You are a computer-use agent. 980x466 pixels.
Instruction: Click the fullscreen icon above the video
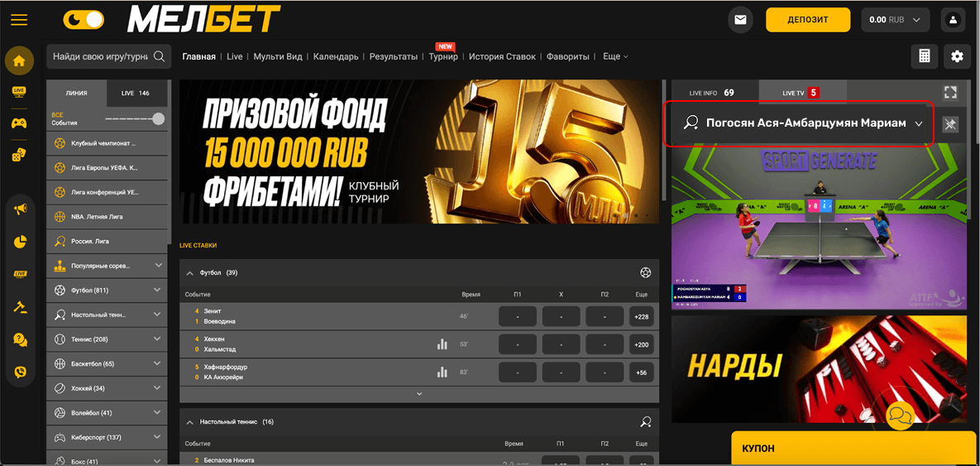coord(949,93)
